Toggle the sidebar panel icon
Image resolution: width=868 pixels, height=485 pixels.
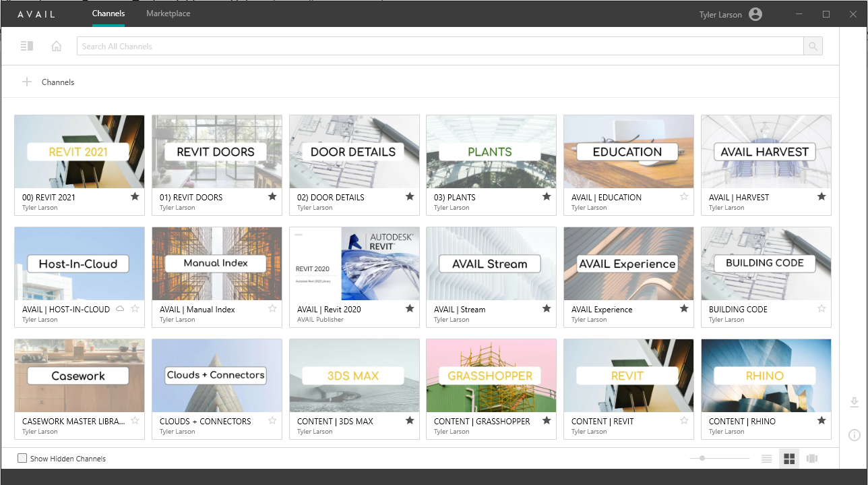(x=27, y=46)
